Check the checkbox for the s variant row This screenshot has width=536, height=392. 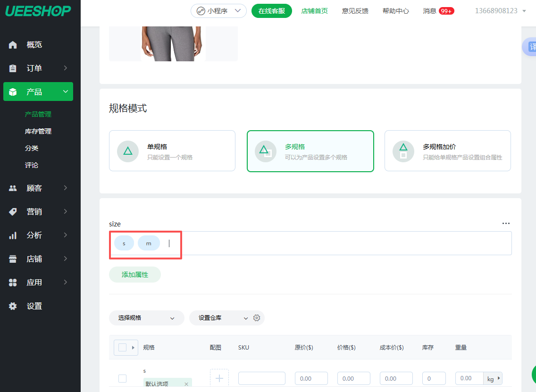pos(122,378)
